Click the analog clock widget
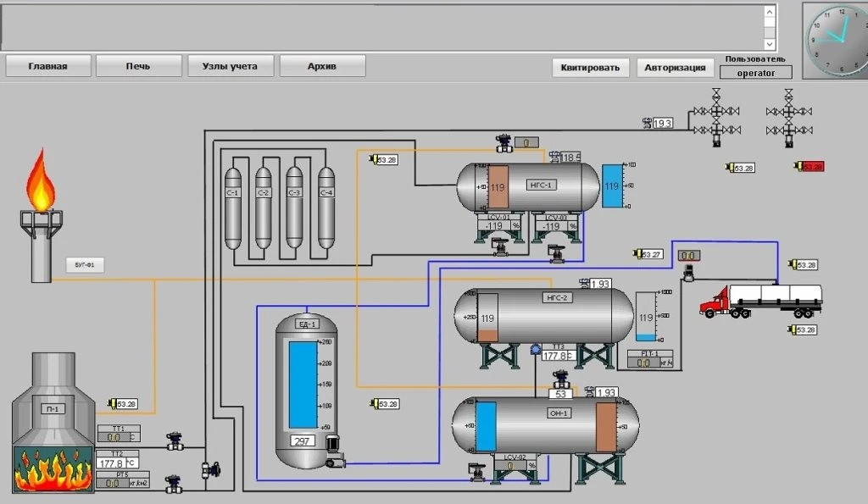Image resolution: width=868 pixels, height=504 pixels. [834, 39]
